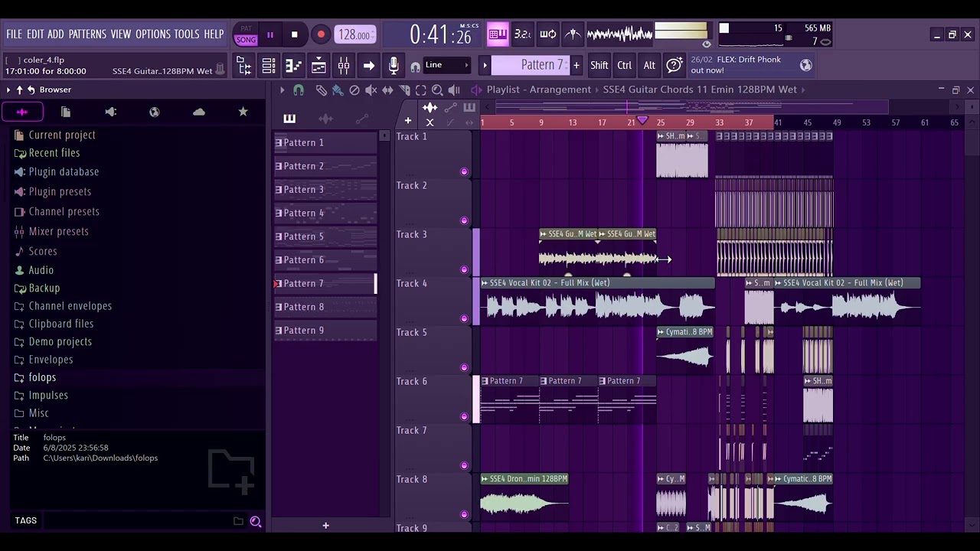The width and height of the screenshot is (980, 551).
Task: Click the folder icon in the Tags bar
Action: point(238,521)
